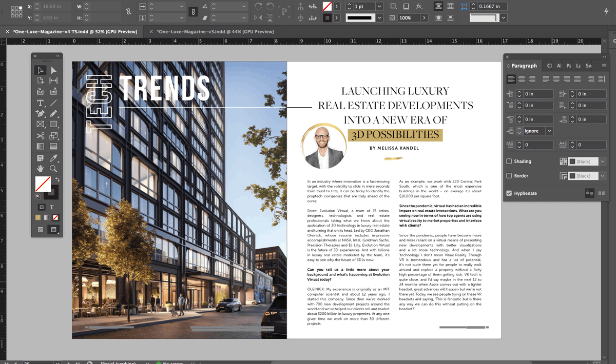Viewport: 616px width, 364px height.
Task: Toggle constrain proportions for width and height
Action: pos(128,12)
